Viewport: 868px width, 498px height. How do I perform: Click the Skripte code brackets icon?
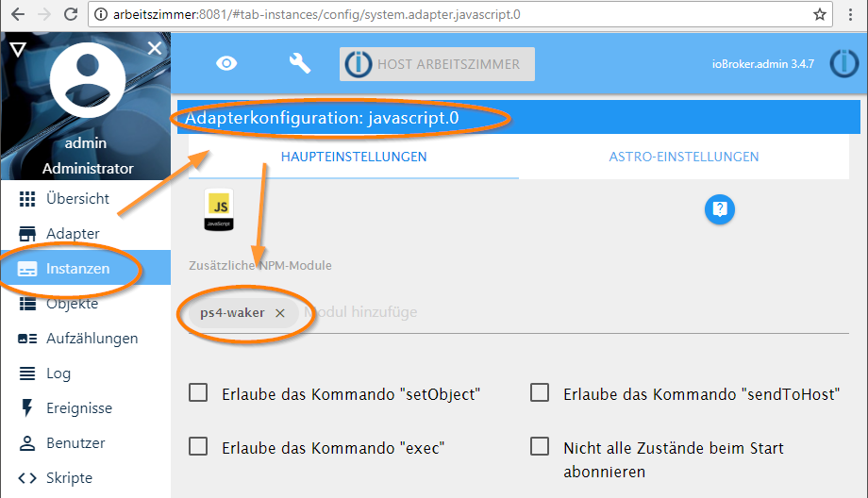[x=27, y=477]
